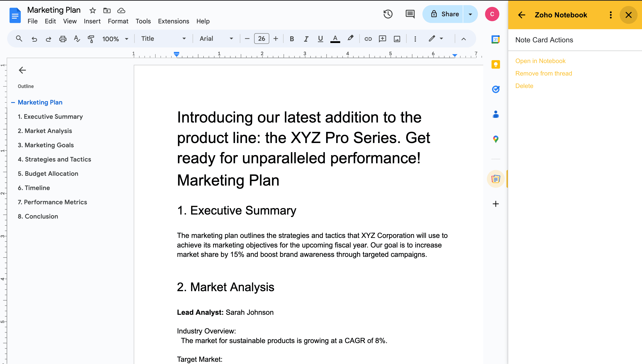Click Open in Notebook link
The width and height of the screenshot is (642, 364).
[540, 61]
